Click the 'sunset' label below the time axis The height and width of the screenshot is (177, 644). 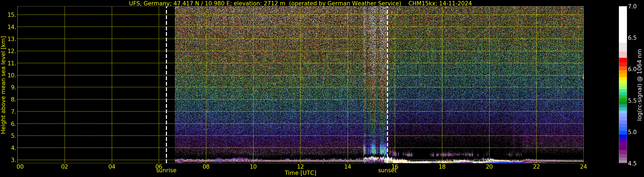[387, 171]
